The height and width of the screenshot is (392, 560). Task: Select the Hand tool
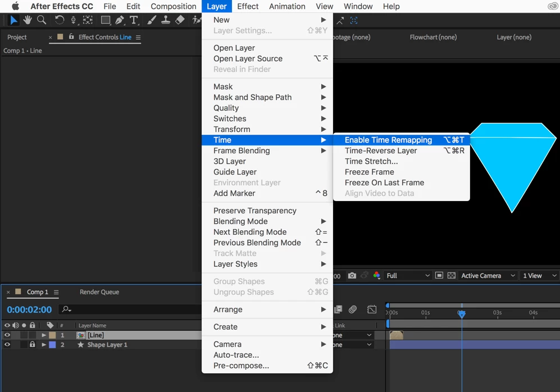coord(28,20)
